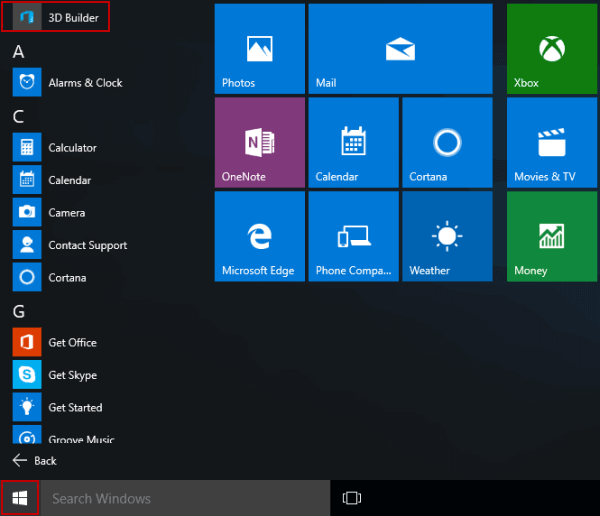
Task: Open Phone Companion tile
Action: tap(354, 236)
